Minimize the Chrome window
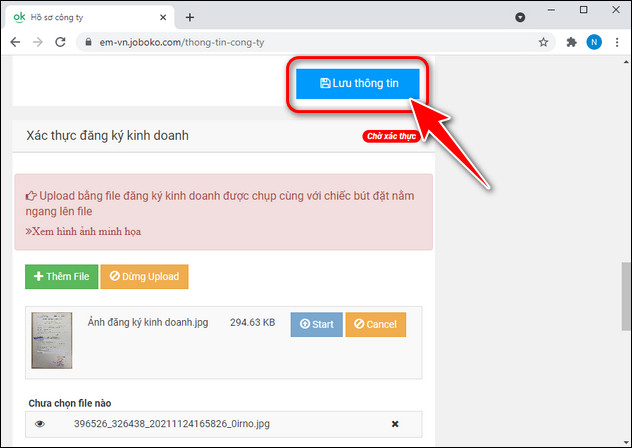 tap(551, 10)
